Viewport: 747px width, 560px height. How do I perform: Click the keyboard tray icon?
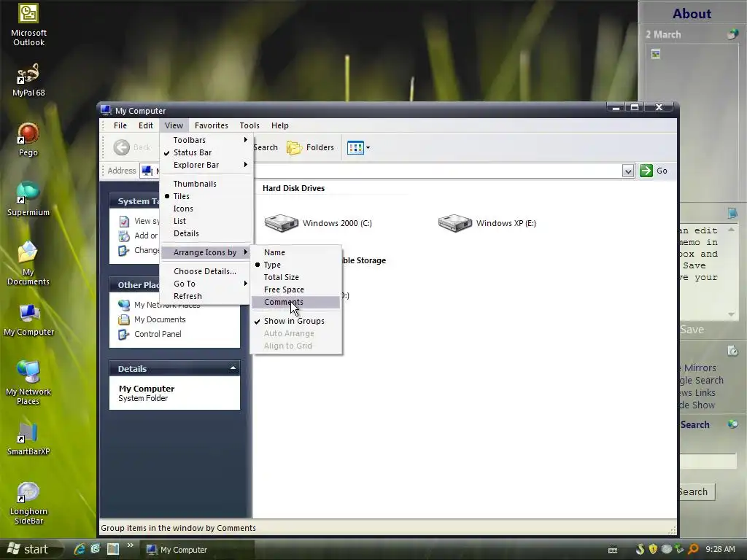point(613,550)
